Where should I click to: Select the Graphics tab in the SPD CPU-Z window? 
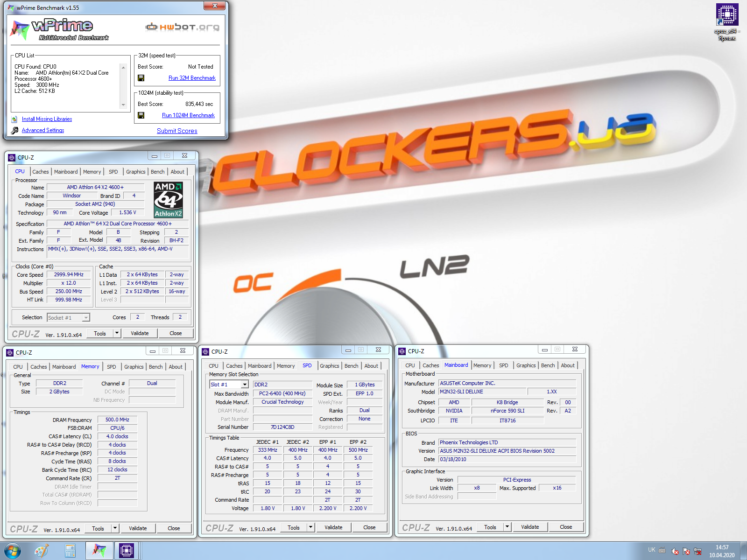click(x=330, y=366)
